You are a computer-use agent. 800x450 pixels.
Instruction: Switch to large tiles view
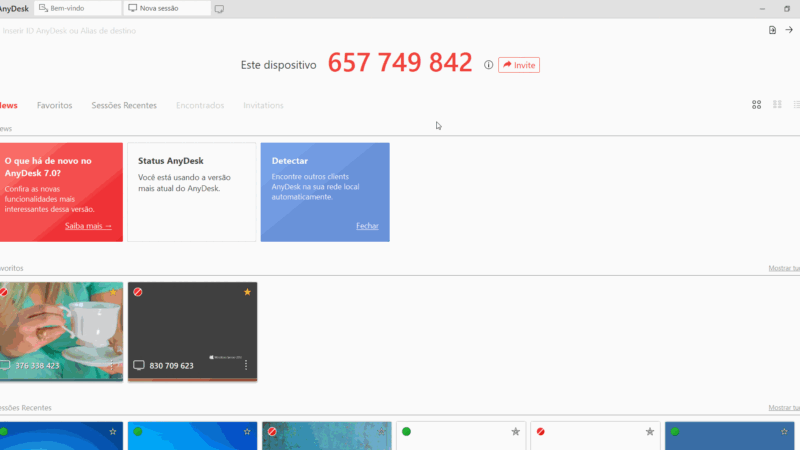click(x=757, y=105)
